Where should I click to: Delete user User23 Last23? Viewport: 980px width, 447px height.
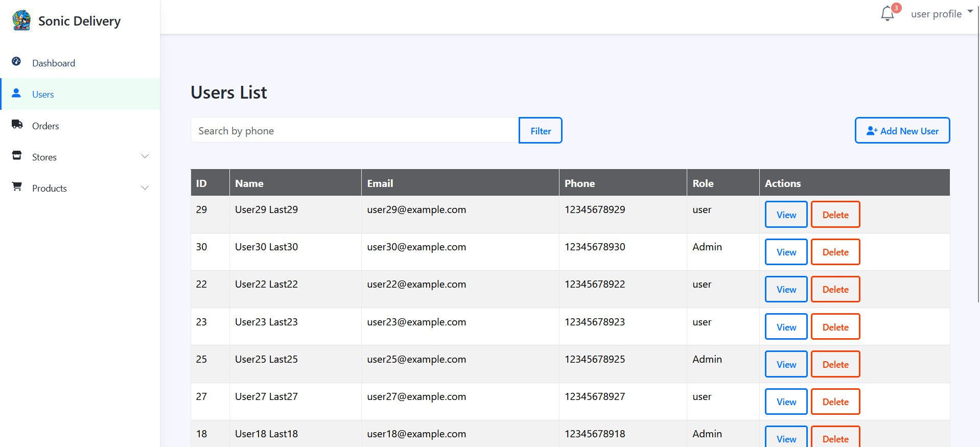(835, 327)
